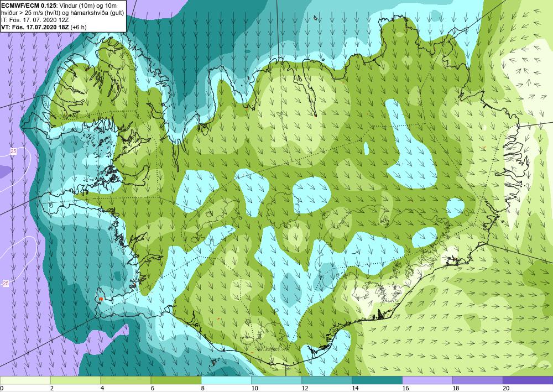Viewport: 553px width, 392px height.
Task: Click the light green 2–4 m/s legend swatch
Action: [x=75, y=380]
